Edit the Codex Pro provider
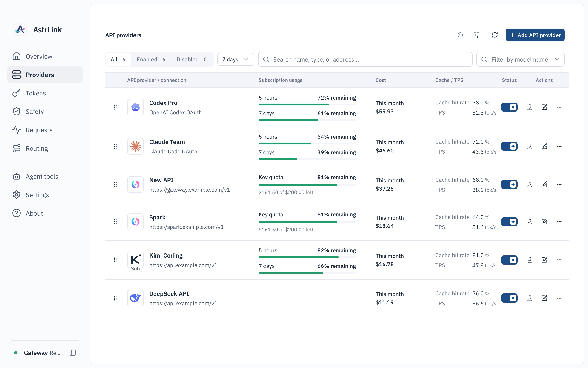The image size is (588, 368). coord(544,107)
